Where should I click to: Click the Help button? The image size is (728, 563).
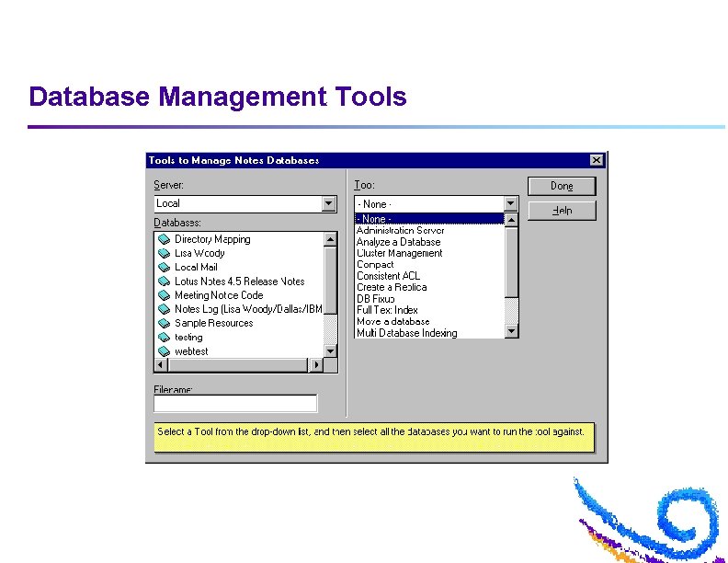(x=562, y=211)
